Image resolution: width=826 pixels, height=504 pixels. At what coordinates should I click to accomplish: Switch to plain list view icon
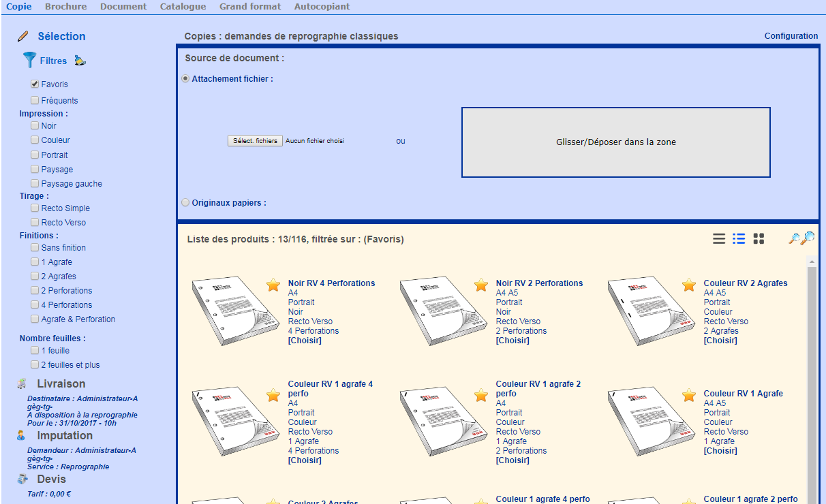pos(719,238)
